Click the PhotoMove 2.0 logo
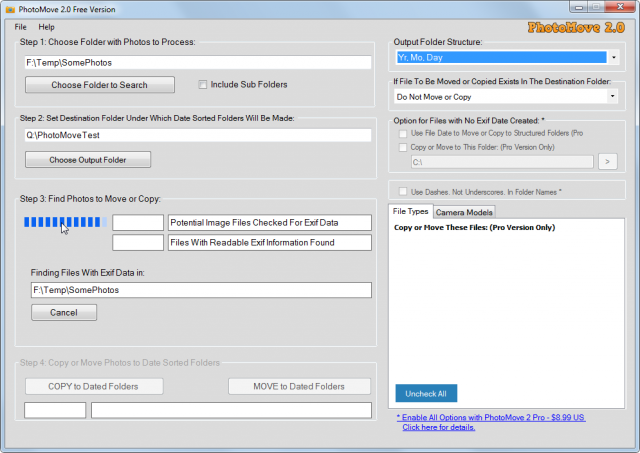 [576, 27]
